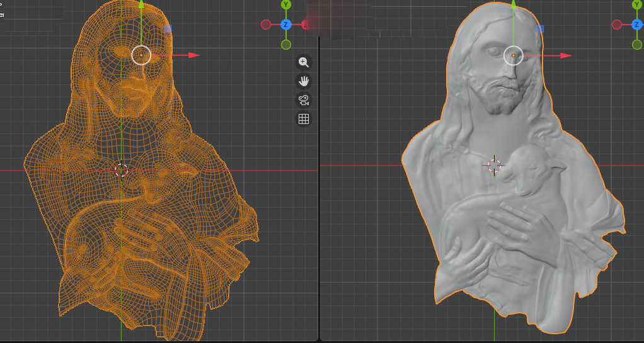This screenshot has height=343, width=644.
Task: Click green Y axis ball in right viewport gizmo
Action: point(637,5)
